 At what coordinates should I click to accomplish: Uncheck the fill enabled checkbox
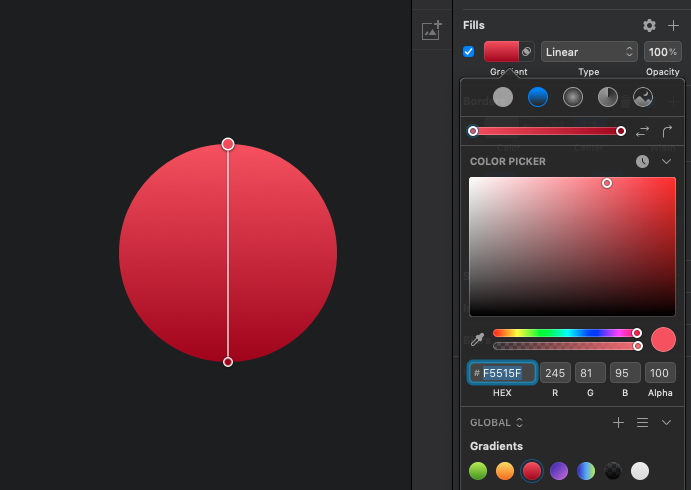coord(468,52)
